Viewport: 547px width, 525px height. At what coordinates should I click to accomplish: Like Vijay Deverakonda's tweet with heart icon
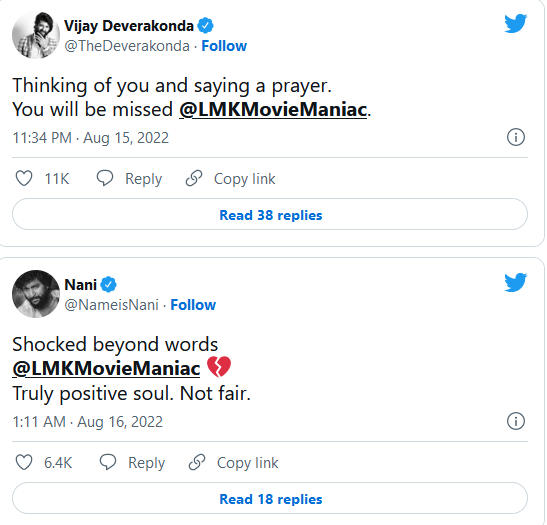pyautogui.click(x=24, y=178)
